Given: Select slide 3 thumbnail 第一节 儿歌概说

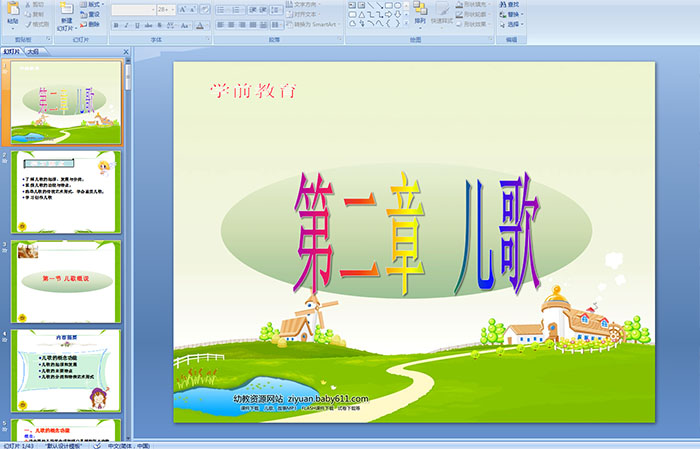Looking at the screenshot, I should click(x=66, y=281).
